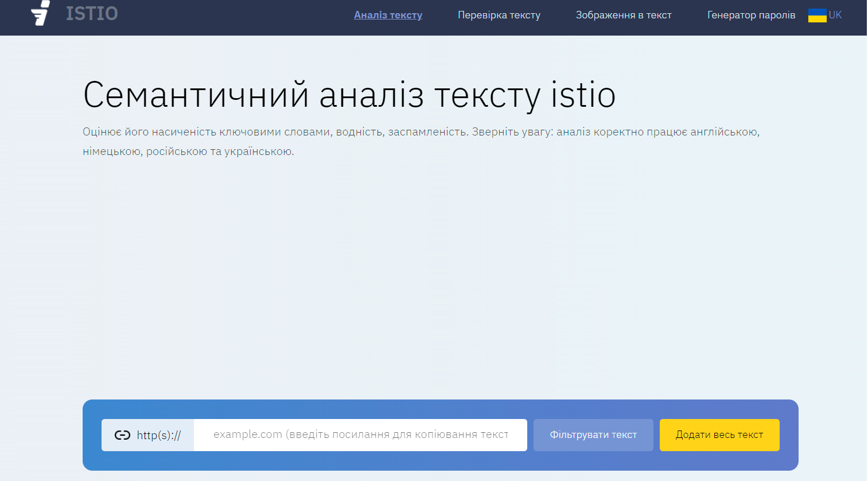Click the description paragraph starting with Оцінює
Screen dimensions: 868x481
(421, 142)
